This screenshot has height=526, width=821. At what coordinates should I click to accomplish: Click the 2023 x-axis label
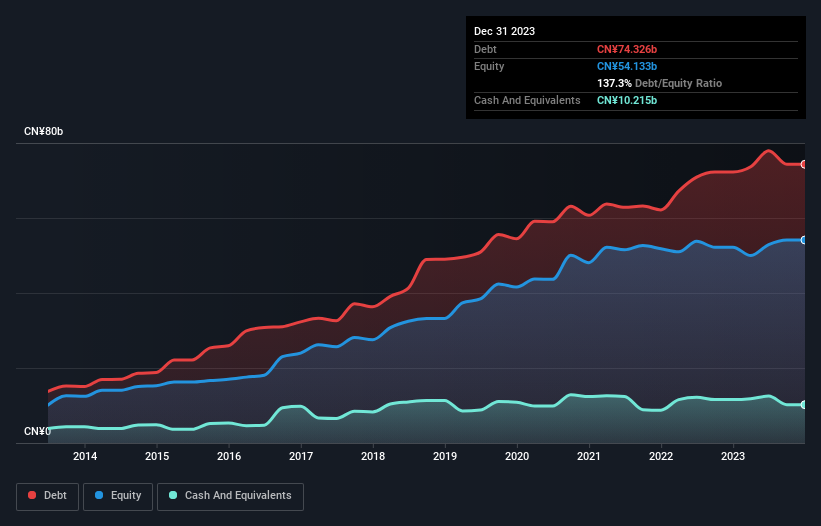tap(733, 456)
